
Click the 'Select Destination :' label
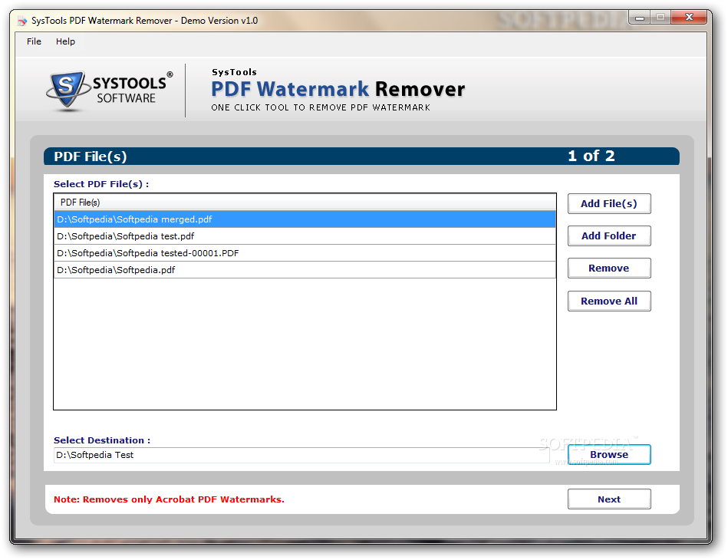[x=102, y=440]
